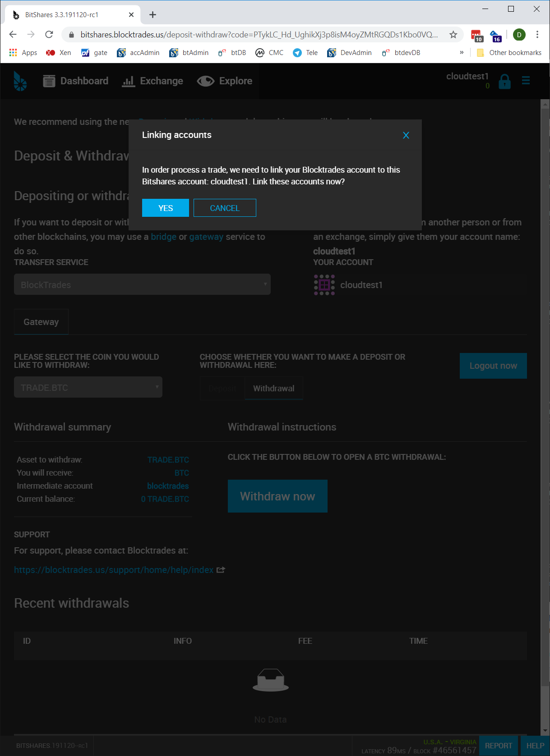This screenshot has width=550, height=756.
Task: Click the browser back arrow
Action: (x=13, y=34)
